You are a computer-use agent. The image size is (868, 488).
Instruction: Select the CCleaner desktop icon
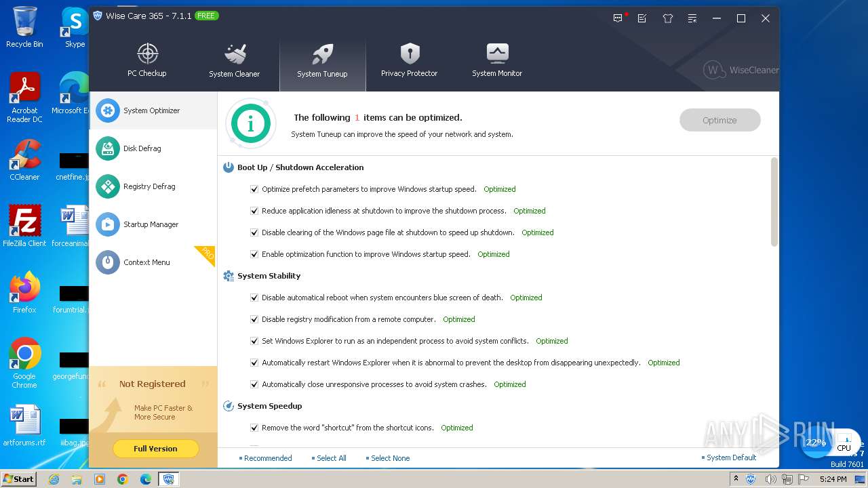tap(24, 160)
